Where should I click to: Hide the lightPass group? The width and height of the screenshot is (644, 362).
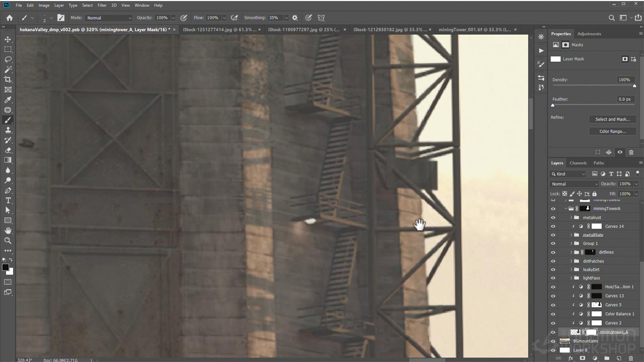click(553, 278)
